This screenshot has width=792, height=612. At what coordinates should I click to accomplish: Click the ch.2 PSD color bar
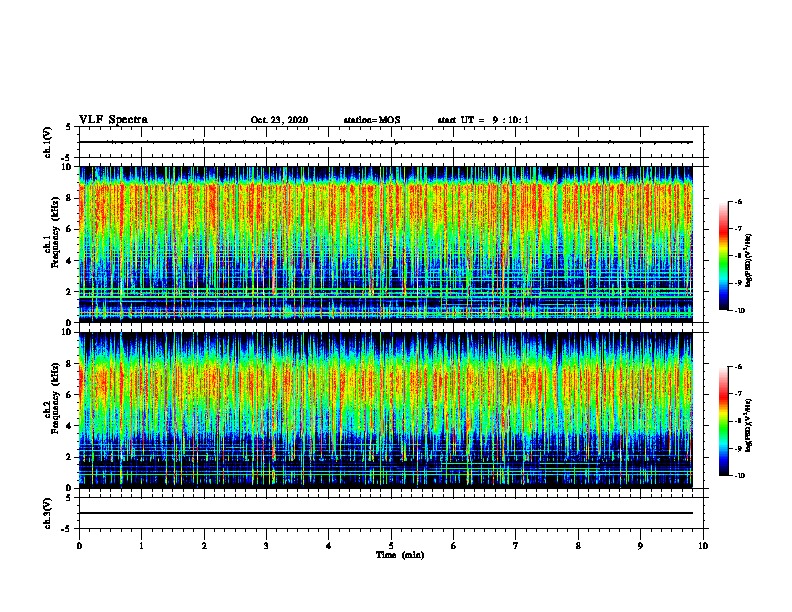click(x=723, y=421)
